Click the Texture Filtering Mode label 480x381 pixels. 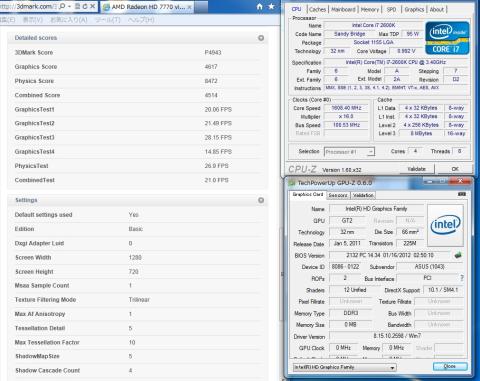(x=45, y=300)
